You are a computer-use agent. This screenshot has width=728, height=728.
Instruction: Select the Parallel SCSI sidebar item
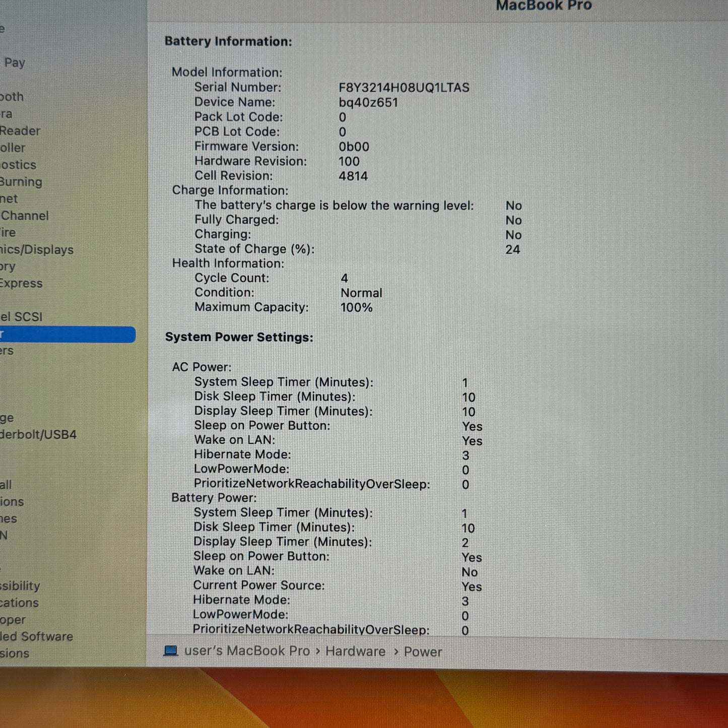coord(21,316)
